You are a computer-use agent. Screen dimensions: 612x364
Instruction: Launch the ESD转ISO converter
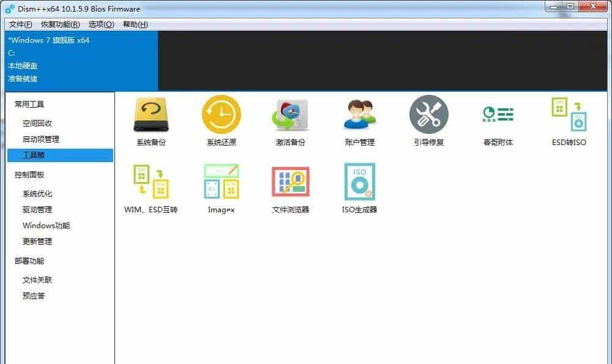569,121
